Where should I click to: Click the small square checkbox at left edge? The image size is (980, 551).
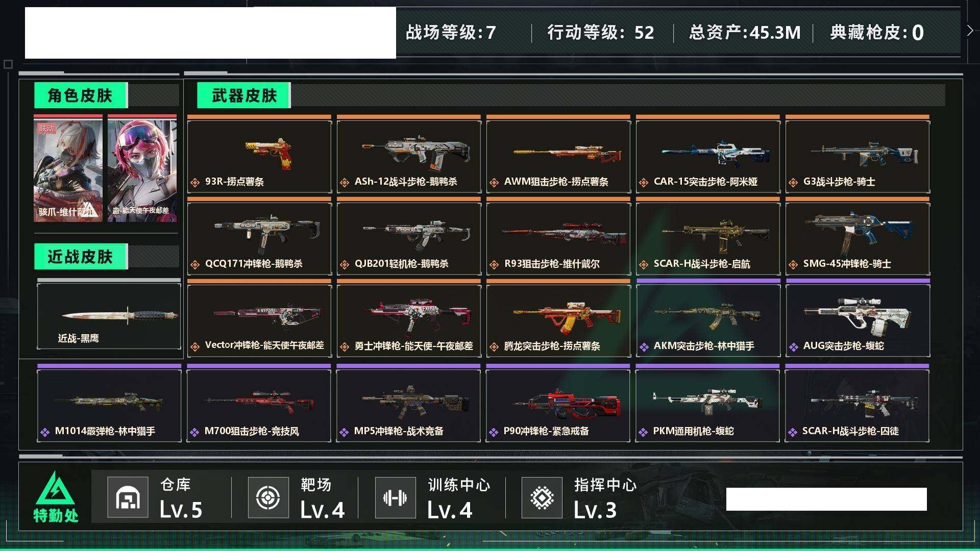(8, 64)
